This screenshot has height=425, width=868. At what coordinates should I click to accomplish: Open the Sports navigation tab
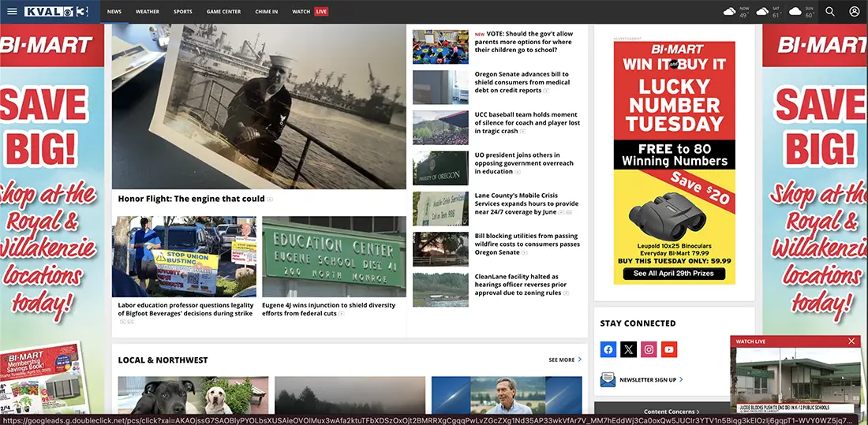[183, 12]
